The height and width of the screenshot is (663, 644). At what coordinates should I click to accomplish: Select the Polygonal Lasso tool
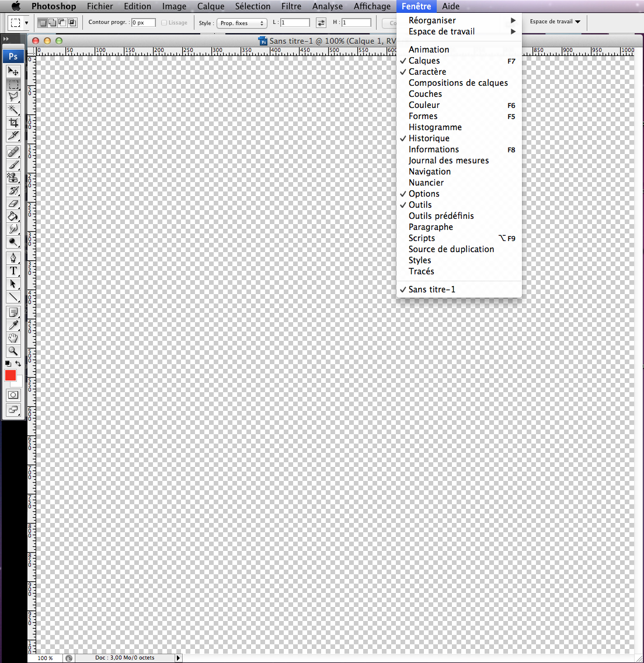point(13,97)
